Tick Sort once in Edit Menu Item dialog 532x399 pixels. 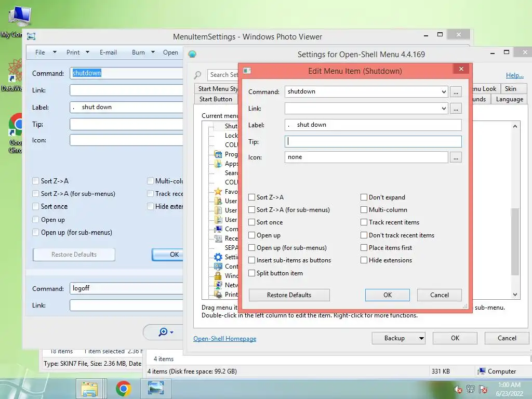click(x=252, y=222)
